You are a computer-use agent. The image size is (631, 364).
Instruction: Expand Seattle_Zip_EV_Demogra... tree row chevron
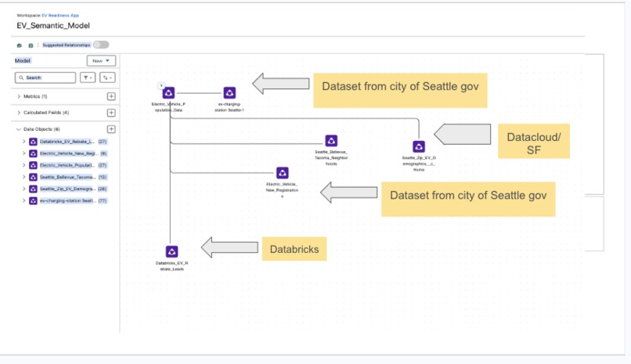coord(23,189)
